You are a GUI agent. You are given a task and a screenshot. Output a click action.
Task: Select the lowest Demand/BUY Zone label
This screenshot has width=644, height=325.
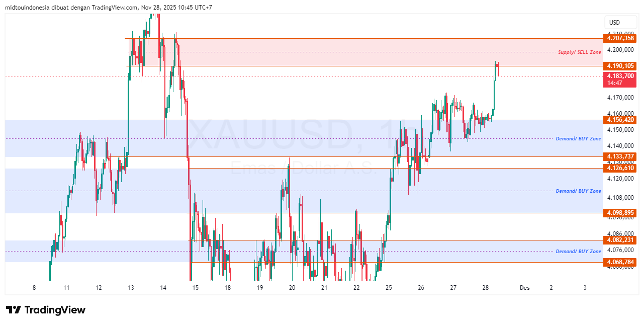(x=579, y=250)
